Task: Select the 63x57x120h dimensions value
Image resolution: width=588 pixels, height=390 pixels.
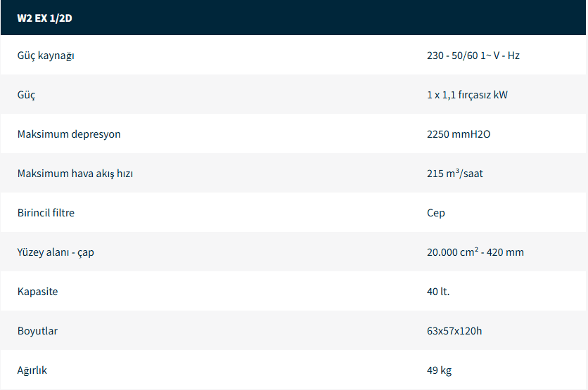Action: (454, 331)
